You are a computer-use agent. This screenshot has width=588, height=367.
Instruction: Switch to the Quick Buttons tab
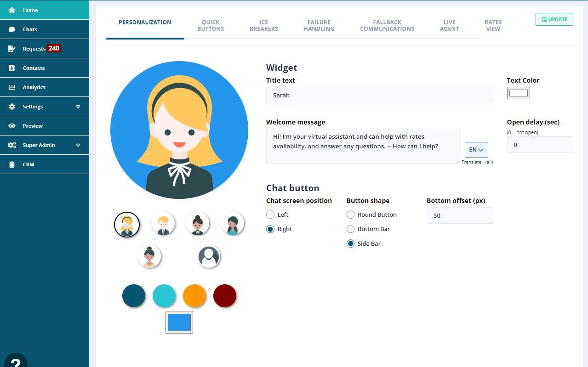pyautogui.click(x=211, y=25)
